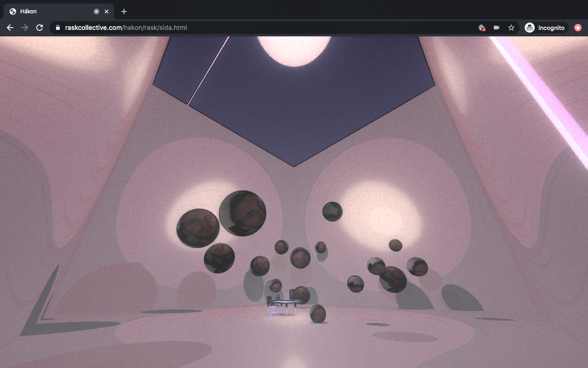Select the Hákon browser tab
The width and height of the screenshot is (588, 368).
pyautogui.click(x=51, y=11)
